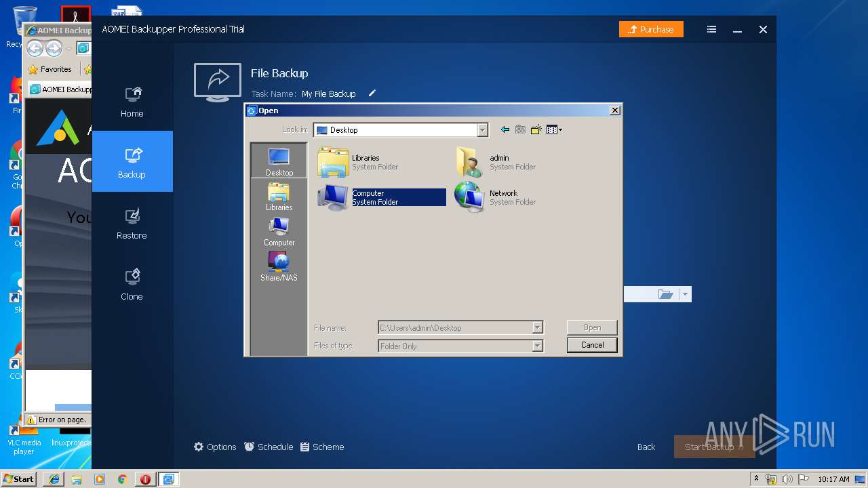
Task: Select Libraries in the places bar
Action: pos(279,197)
